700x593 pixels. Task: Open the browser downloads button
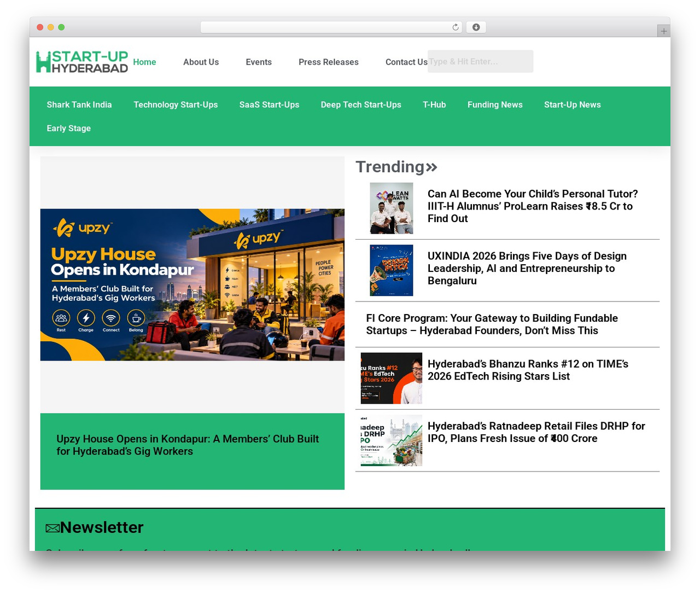click(476, 27)
